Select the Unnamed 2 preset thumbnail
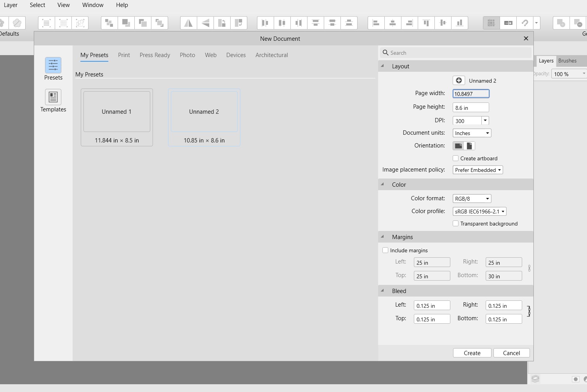587x392 pixels. [x=204, y=117]
